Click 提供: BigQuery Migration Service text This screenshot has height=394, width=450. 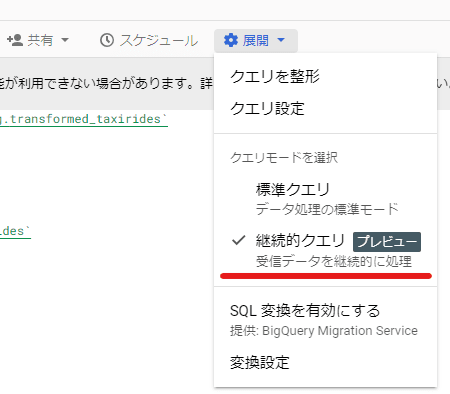324,331
